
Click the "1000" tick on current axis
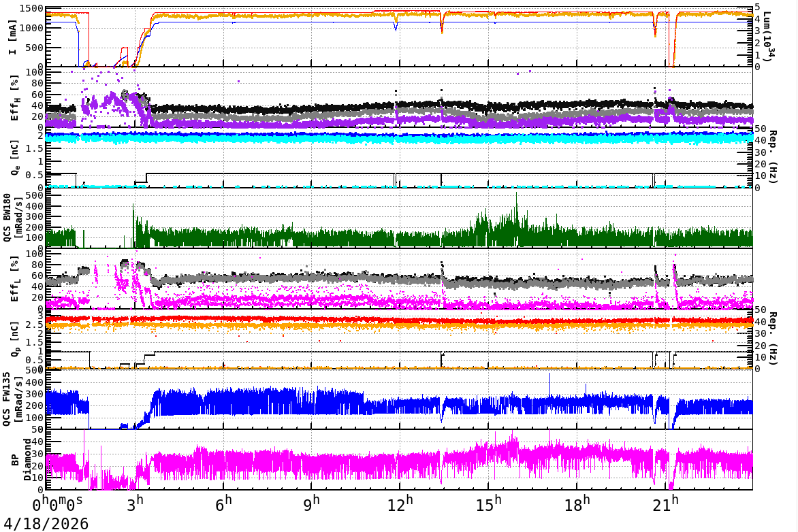[33, 28]
